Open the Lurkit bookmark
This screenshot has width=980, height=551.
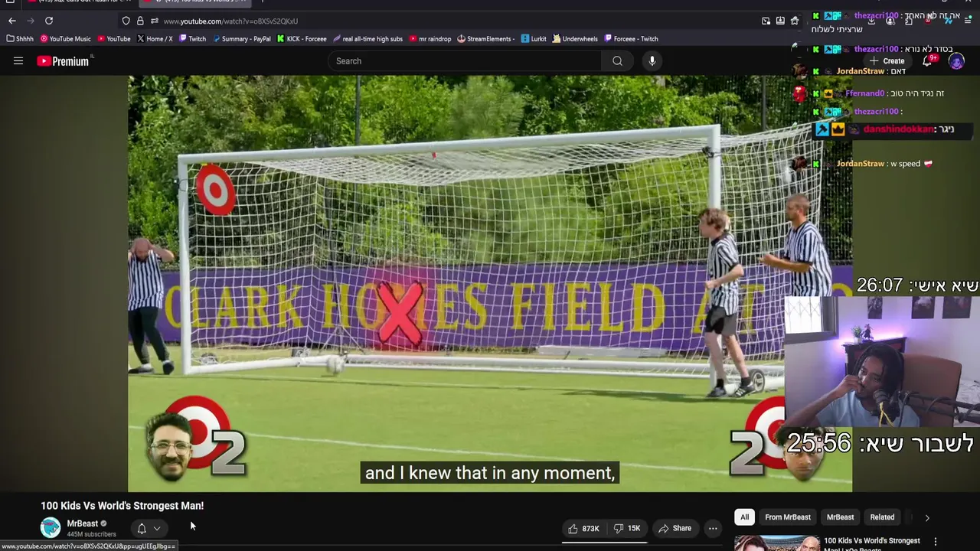point(534,39)
